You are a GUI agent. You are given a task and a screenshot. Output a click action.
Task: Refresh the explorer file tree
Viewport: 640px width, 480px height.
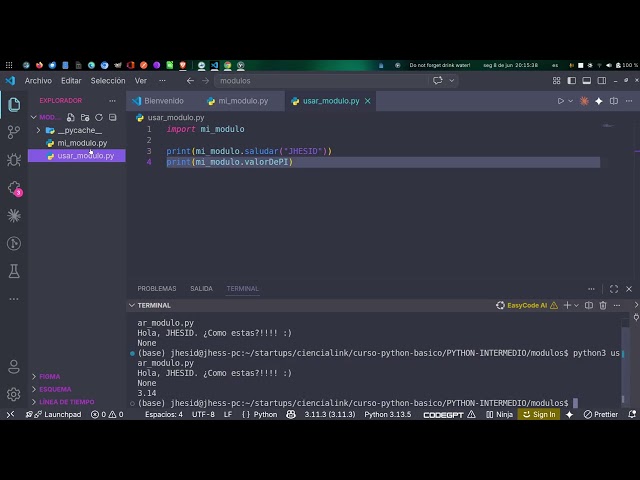(99, 118)
